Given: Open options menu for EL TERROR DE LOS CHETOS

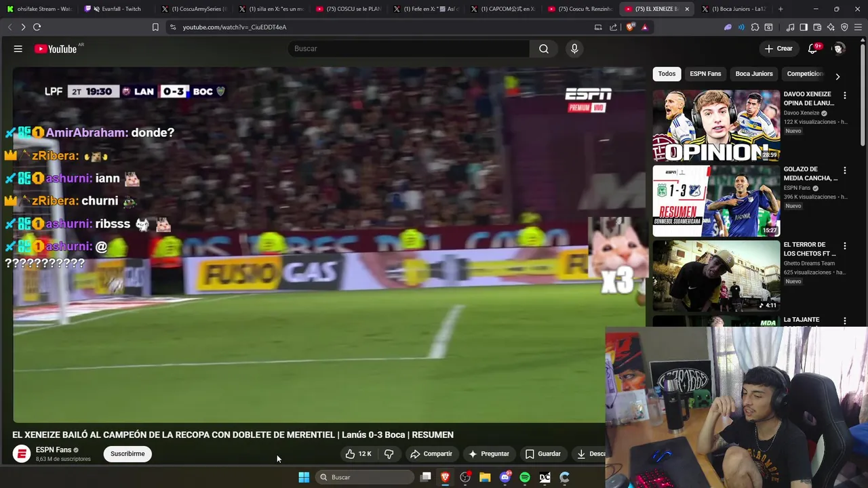Looking at the screenshot, I should 845,246.
